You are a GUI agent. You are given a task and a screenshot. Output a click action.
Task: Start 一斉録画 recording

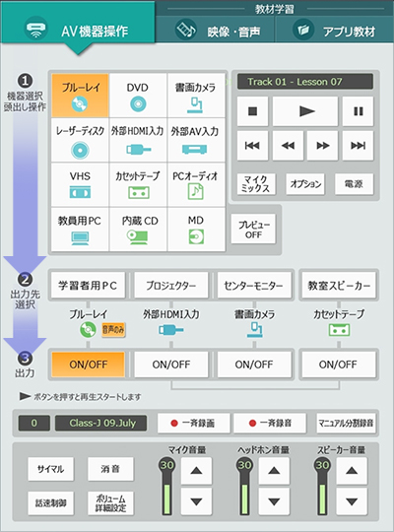[x=193, y=423]
